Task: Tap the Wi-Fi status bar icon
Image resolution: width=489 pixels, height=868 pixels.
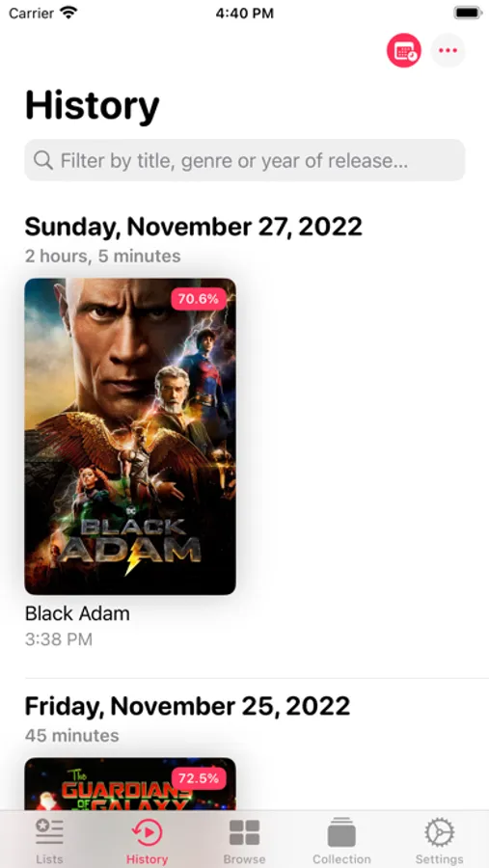Action: click(x=68, y=13)
